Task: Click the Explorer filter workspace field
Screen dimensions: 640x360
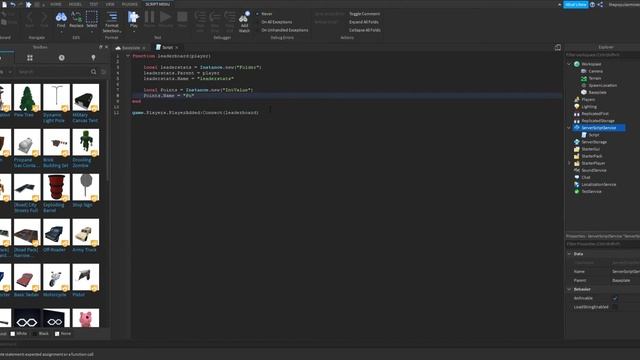Action: coord(602,55)
